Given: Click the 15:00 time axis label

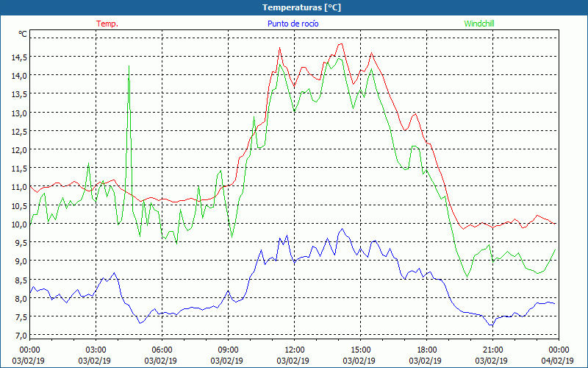Looking at the screenshot, I should coord(361,350).
